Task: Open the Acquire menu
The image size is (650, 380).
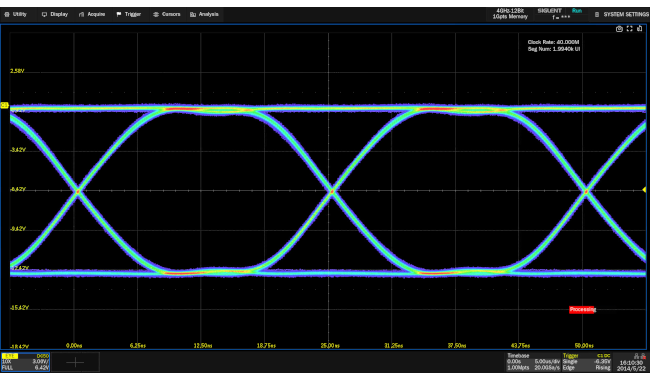Action: (92, 14)
